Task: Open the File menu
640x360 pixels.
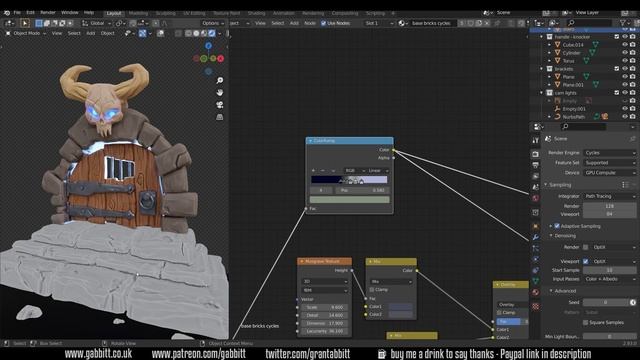Action: click(17, 13)
